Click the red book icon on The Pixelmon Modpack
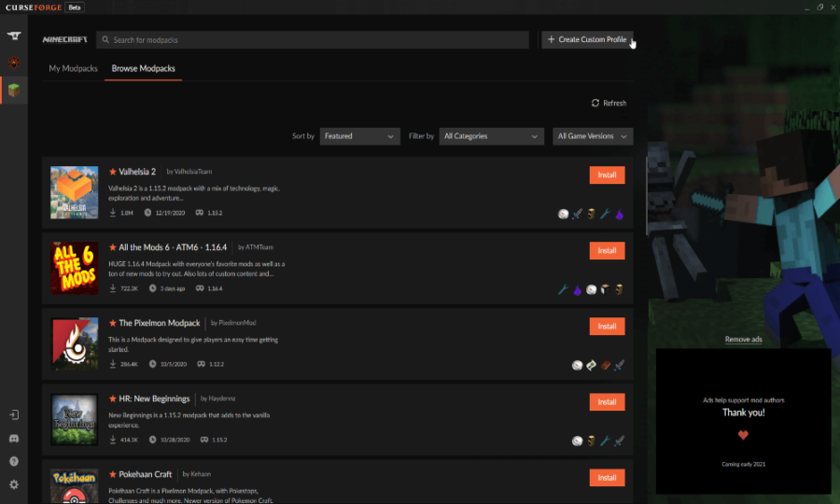This screenshot has height=504, width=840. pyautogui.click(x=606, y=365)
